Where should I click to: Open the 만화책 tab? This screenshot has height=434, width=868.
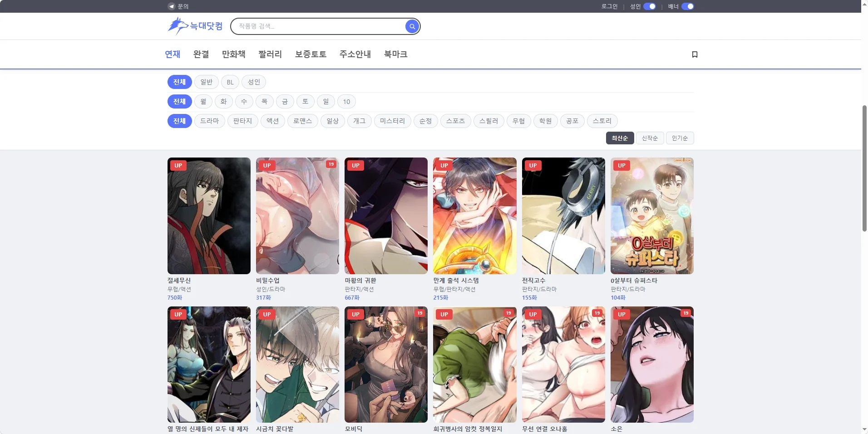(234, 54)
